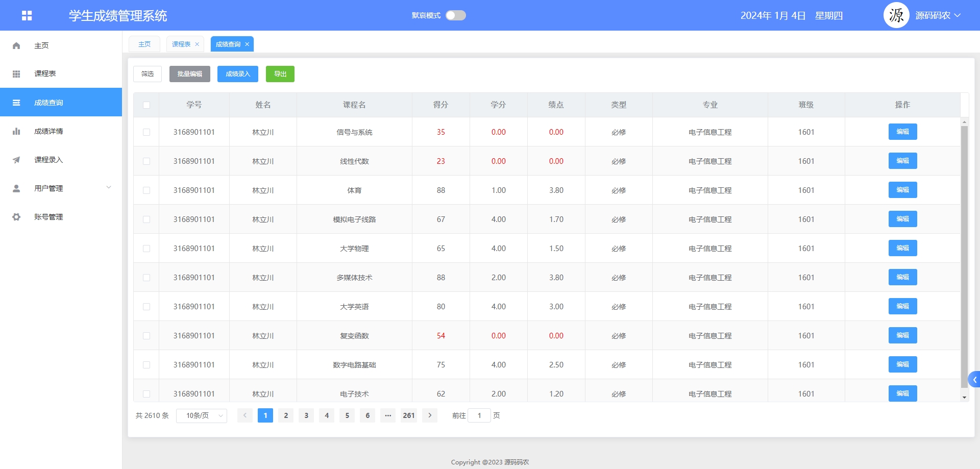Open 课程表 in the sidebar menu
Image resolution: width=980 pixels, height=469 pixels.
[x=61, y=74]
